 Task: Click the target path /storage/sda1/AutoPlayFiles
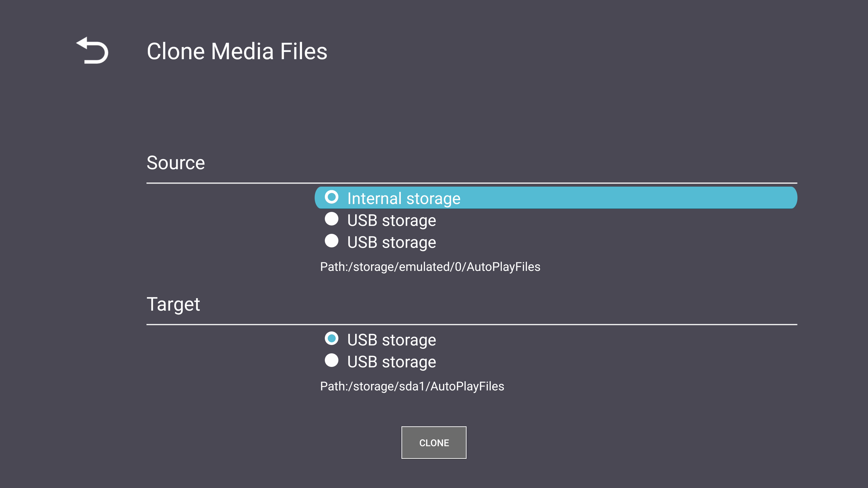click(x=412, y=386)
